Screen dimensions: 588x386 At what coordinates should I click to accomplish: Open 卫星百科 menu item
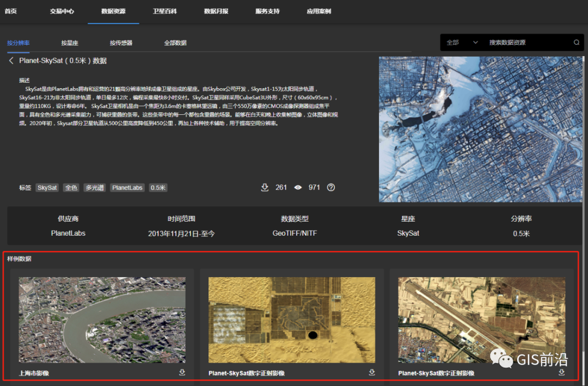coord(164,11)
